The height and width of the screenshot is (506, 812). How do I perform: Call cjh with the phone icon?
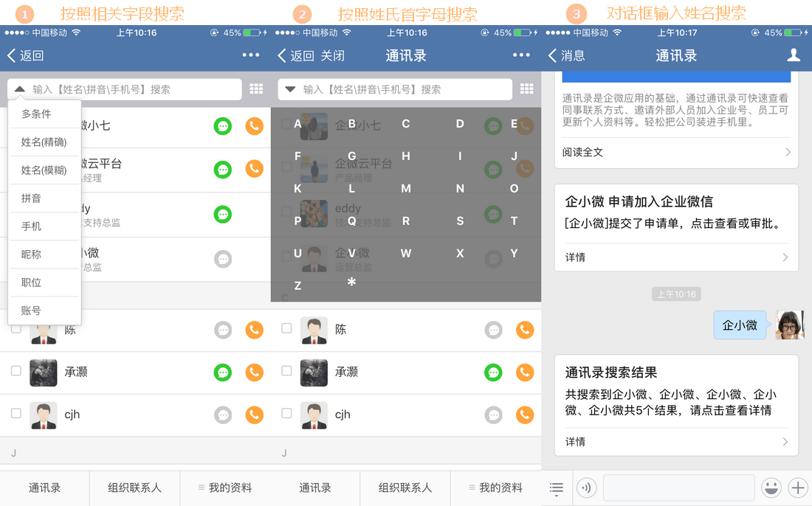(254, 415)
